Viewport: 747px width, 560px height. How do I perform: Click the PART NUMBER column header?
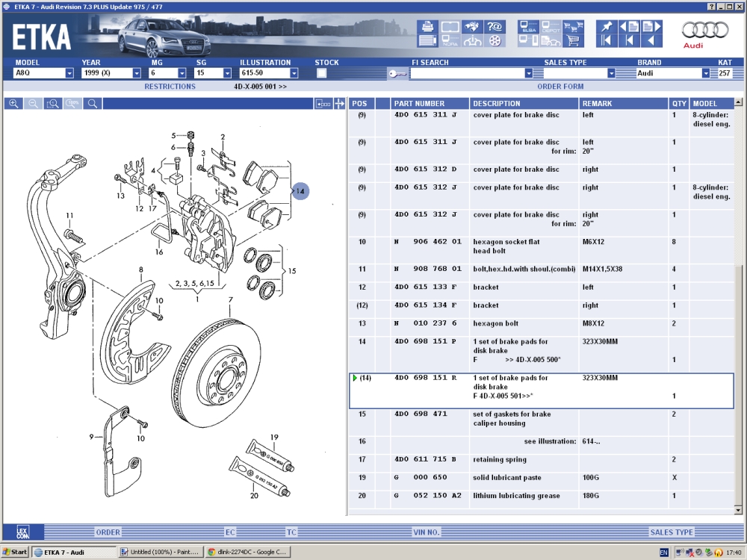coord(430,103)
